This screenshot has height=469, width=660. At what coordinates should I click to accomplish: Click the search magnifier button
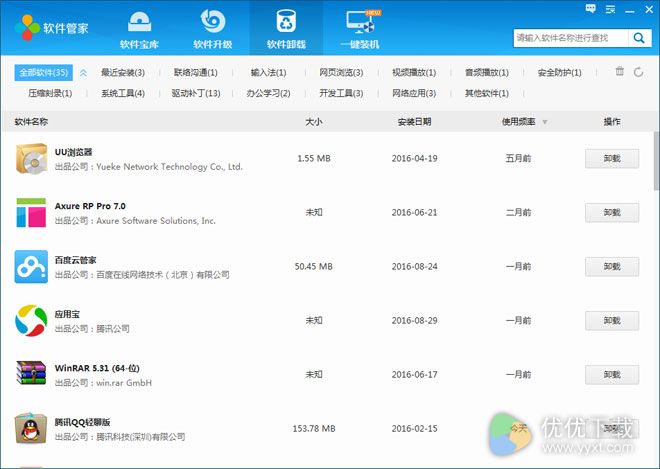click(x=639, y=38)
